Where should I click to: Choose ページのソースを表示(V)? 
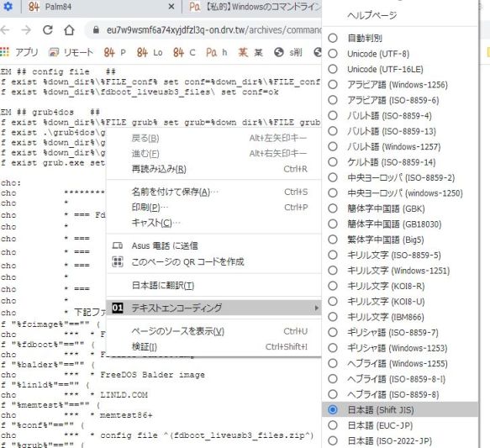tap(213, 331)
